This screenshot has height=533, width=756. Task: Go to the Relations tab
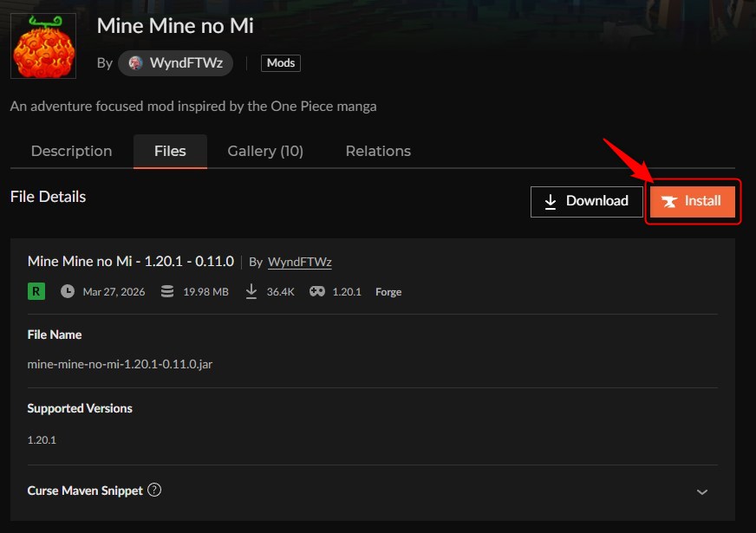tap(378, 152)
